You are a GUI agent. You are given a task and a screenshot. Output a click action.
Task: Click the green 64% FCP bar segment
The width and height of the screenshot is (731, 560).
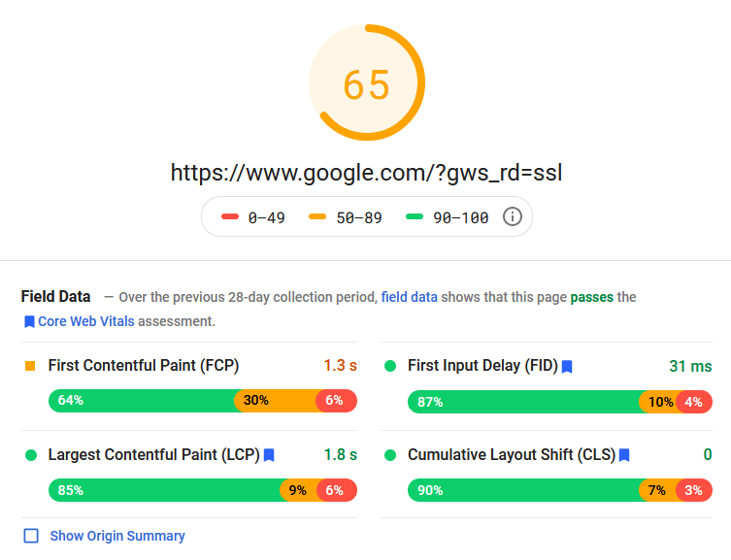[x=142, y=401]
